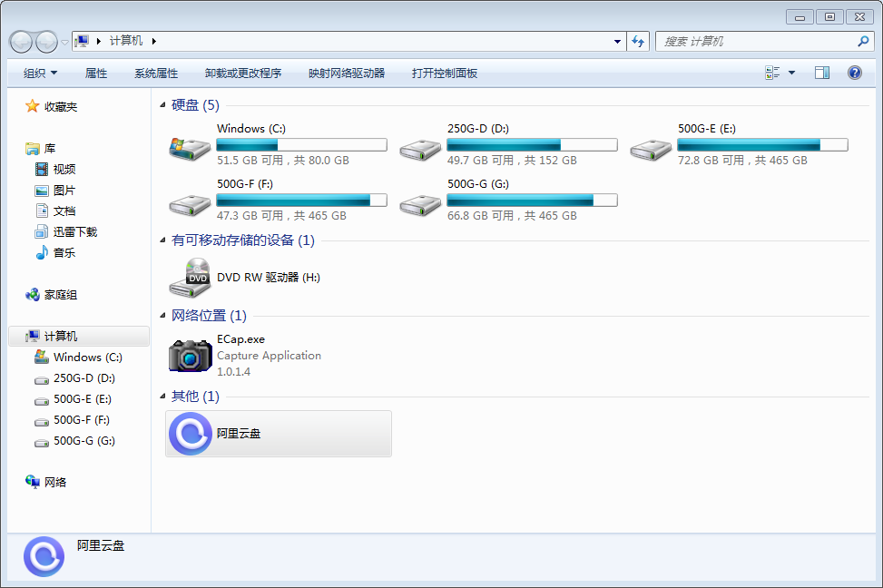Click 系统属性 in the toolbar
Viewport: 883px width, 588px height.
click(x=156, y=73)
